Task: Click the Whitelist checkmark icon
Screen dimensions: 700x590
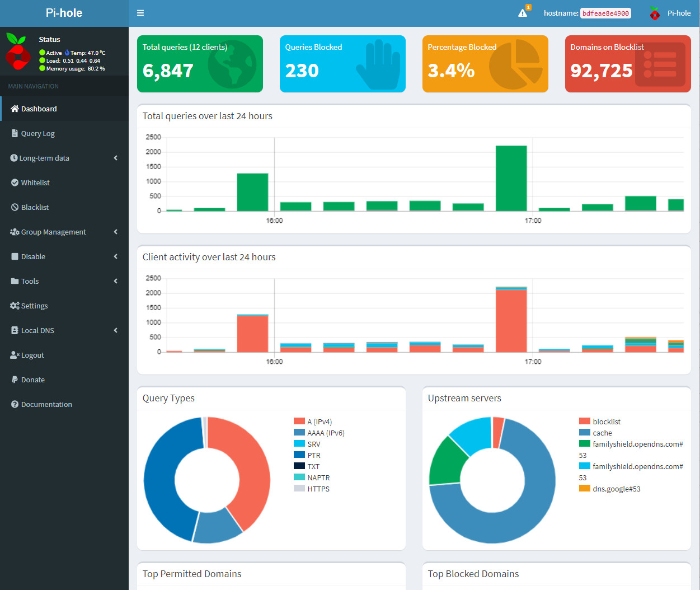Action: pos(15,182)
